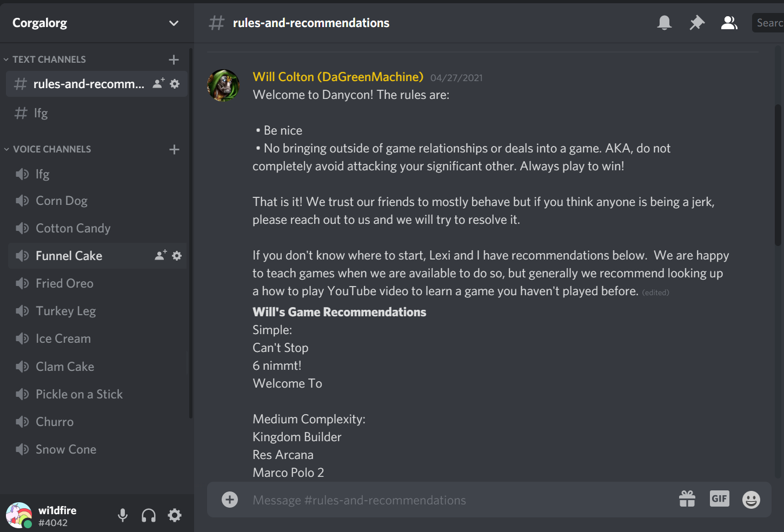Open user settings gear icon
This screenshot has height=532, width=784.
click(175, 515)
